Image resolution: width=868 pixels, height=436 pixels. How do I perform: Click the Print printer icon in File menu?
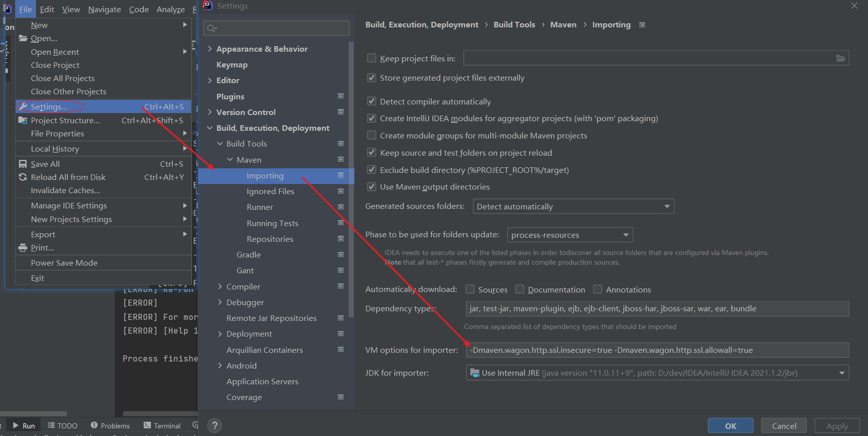[x=23, y=247]
